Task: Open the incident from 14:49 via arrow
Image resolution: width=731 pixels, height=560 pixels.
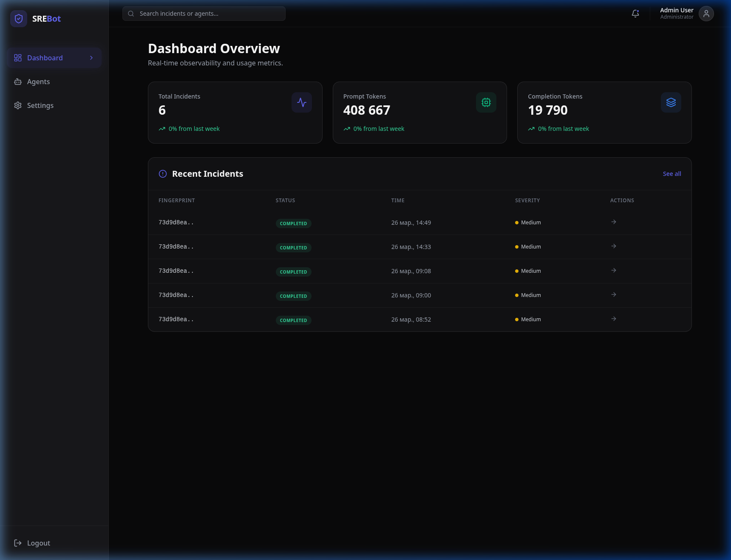Action: 614,222
